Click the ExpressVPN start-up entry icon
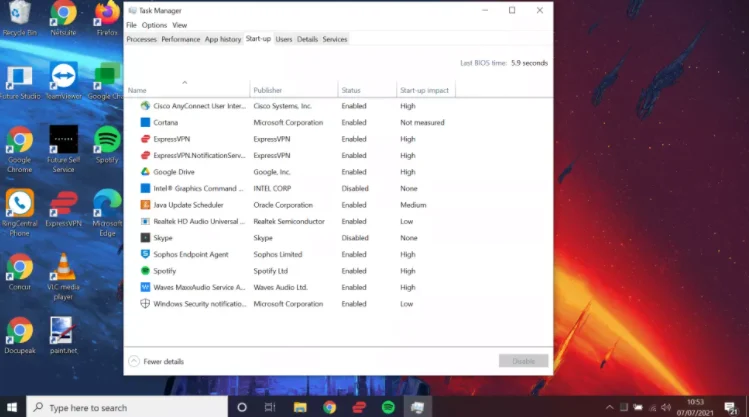The image size is (749, 417). click(x=145, y=139)
